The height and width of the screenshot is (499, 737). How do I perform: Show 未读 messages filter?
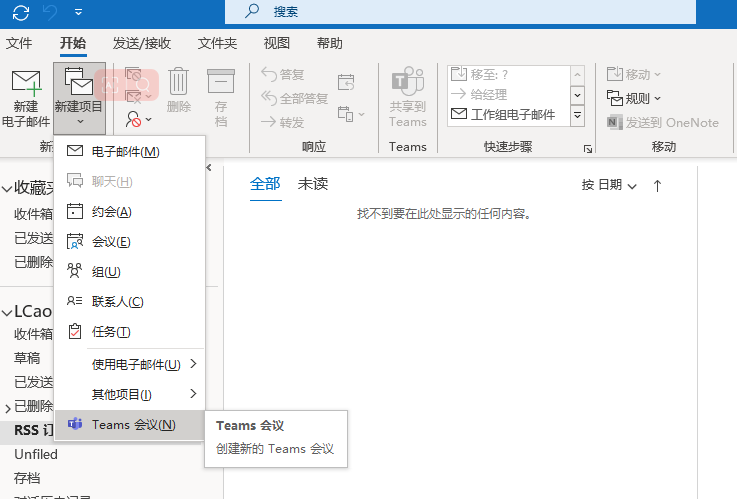(x=313, y=184)
